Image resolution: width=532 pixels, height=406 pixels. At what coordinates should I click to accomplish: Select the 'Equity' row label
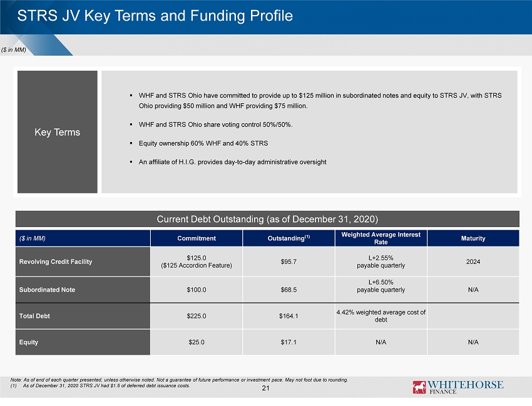click(83, 342)
